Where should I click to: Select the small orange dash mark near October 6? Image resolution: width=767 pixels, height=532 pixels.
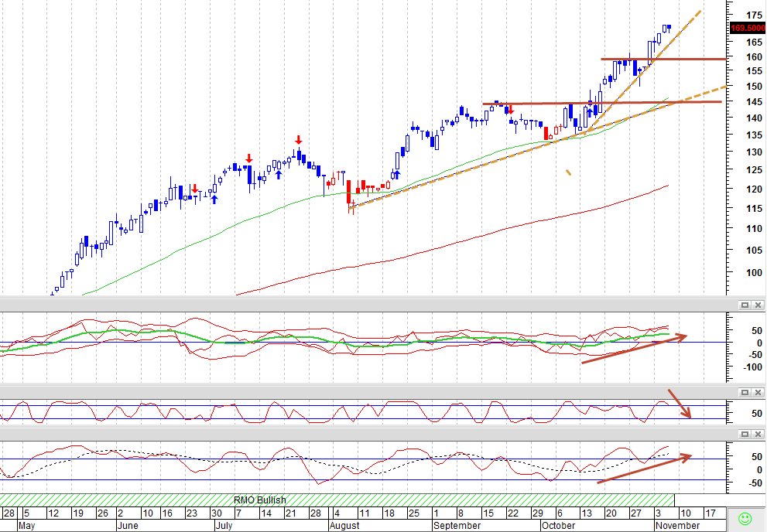tap(568, 172)
